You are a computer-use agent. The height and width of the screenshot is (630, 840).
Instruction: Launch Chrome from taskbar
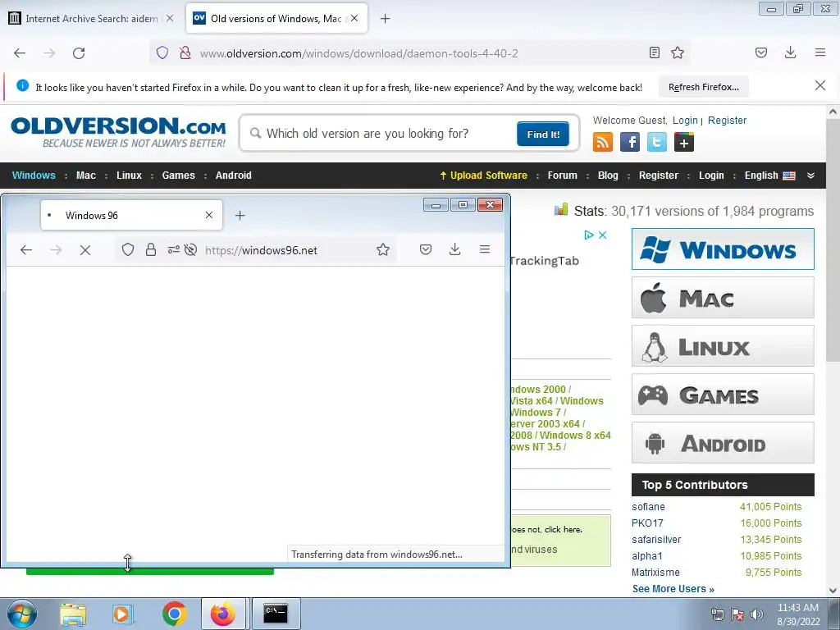pos(174,614)
